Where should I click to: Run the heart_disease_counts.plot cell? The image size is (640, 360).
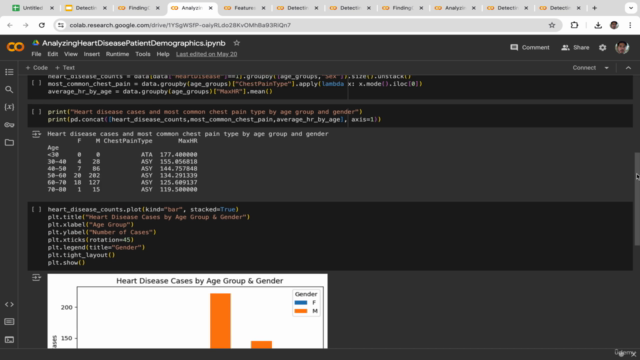(x=36, y=209)
